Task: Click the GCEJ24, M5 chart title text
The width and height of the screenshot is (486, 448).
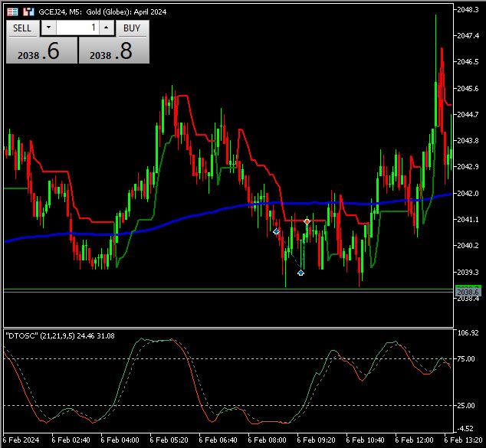Action: click(103, 12)
